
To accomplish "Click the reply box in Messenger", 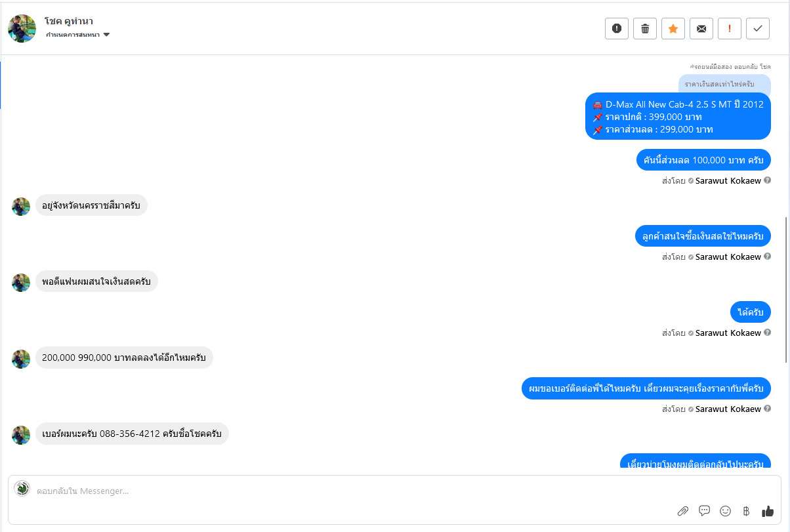I will coord(328,491).
